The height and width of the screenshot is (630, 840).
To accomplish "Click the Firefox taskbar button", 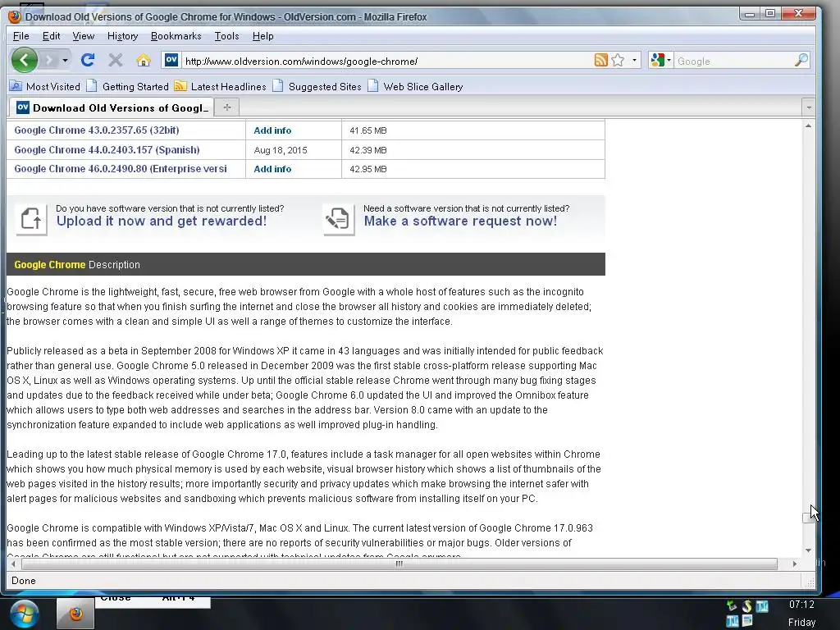I will (75, 614).
